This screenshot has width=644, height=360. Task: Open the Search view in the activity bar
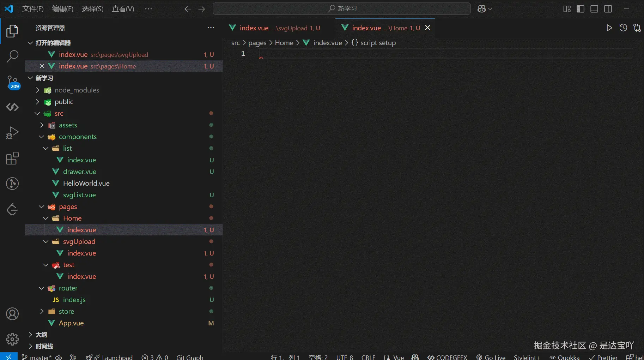(12, 56)
